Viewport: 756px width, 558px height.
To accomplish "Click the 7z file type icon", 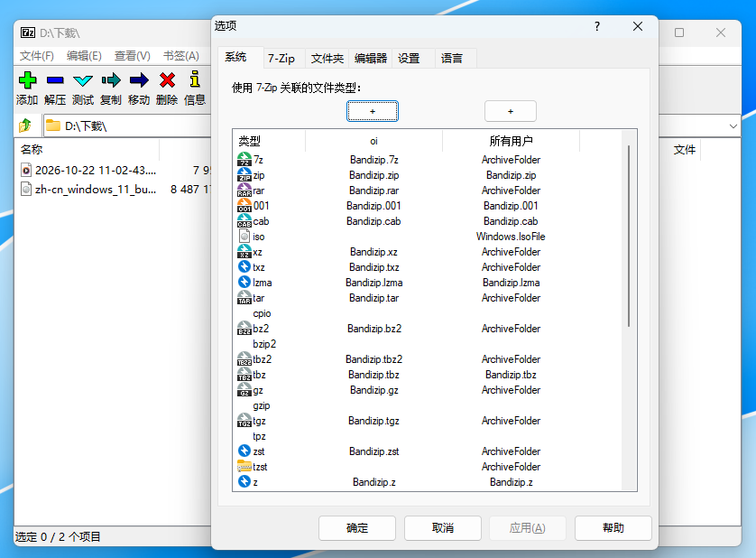I will click(x=244, y=159).
